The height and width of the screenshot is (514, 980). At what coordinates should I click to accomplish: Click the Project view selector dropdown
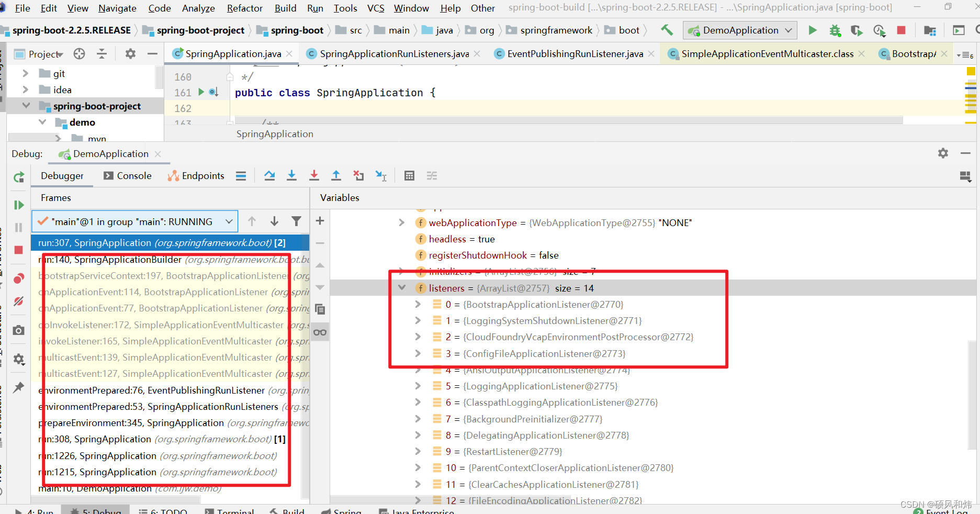click(x=39, y=54)
